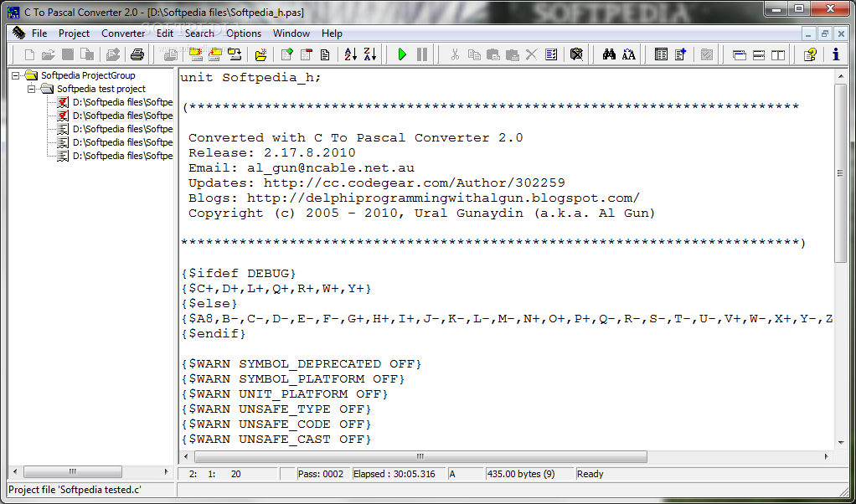Click the Updates codegear.com URL line
The height and width of the screenshot is (504, 856).
[377, 183]
